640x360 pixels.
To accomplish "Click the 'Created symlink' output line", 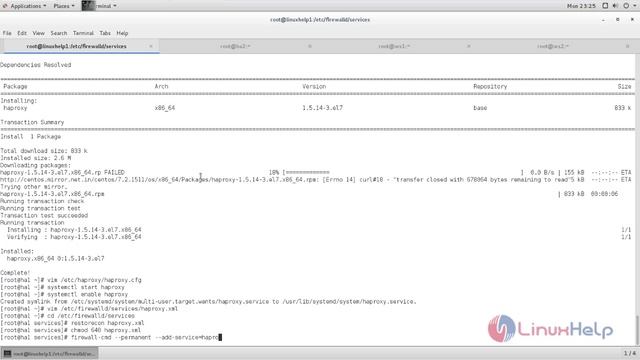I will click(x=208, y=302).
